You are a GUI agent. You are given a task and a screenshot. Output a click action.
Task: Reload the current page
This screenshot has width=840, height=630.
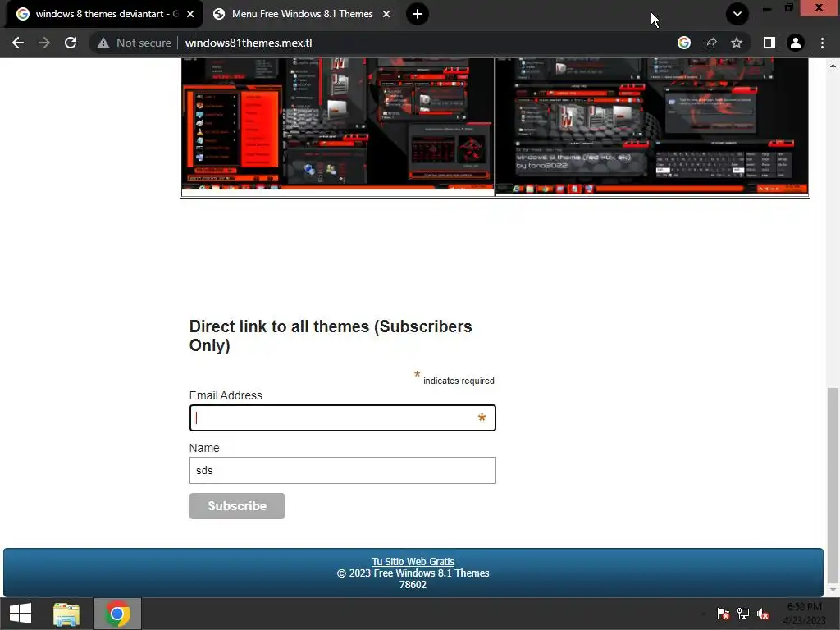coord(71,43)
